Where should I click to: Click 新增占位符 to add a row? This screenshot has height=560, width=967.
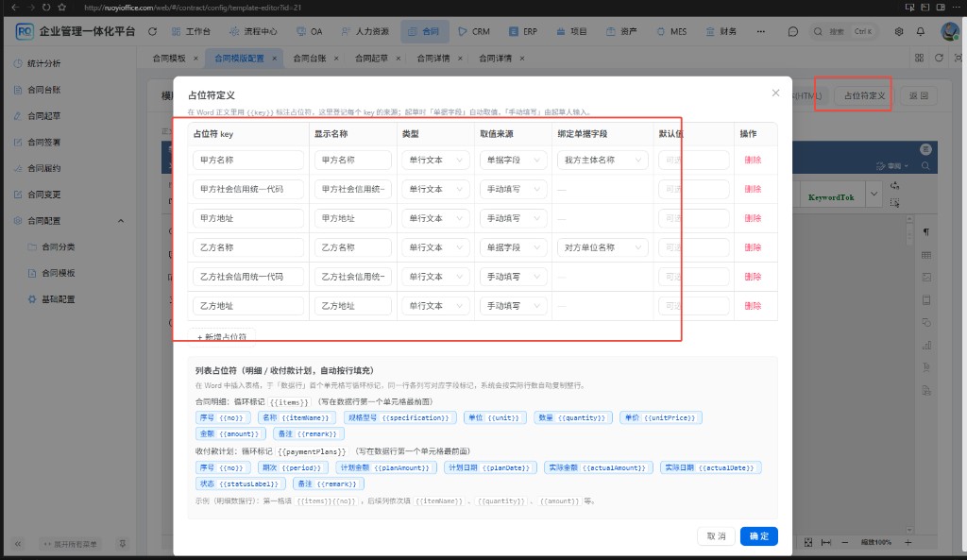[222, 337]
